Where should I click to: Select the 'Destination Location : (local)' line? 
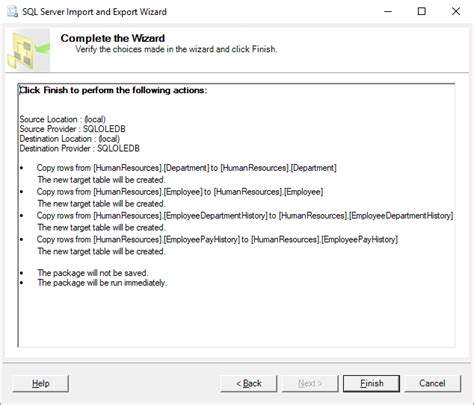tap(70, 139)
